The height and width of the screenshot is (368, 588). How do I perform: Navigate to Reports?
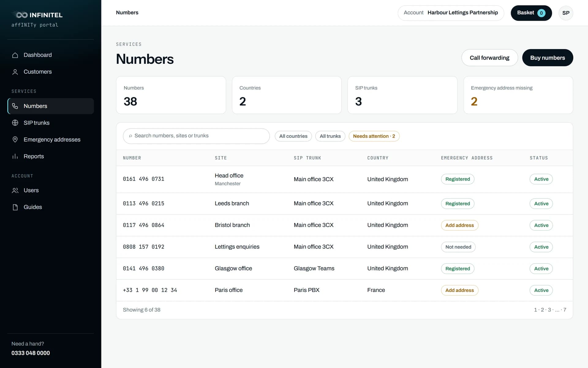(51, 156)
